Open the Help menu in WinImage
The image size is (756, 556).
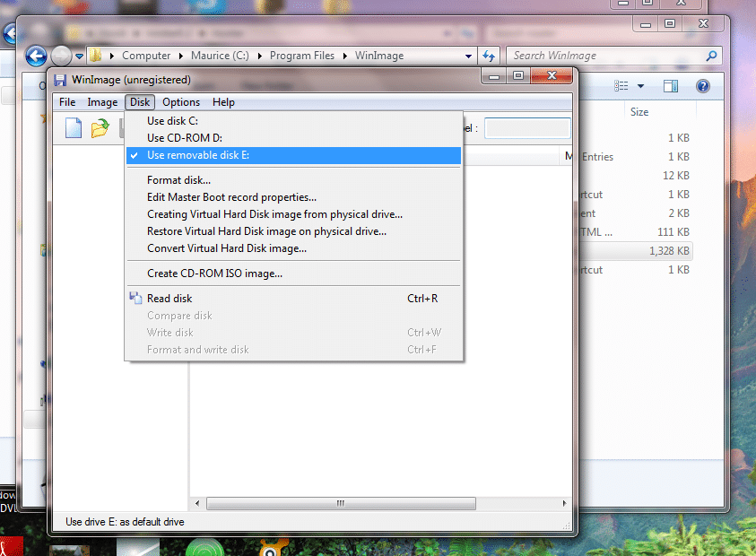click(x=223, y=102)
